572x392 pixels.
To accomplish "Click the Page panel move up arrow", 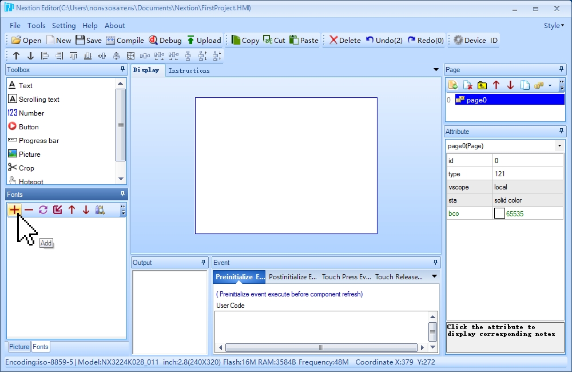I will (496, 85).
